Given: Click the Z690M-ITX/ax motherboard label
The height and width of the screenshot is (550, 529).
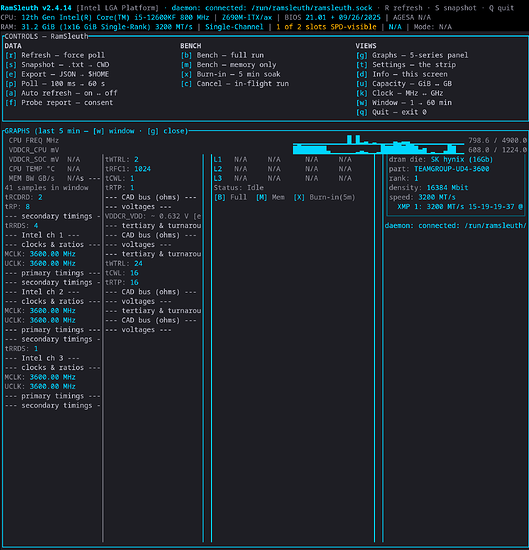Looking at the screenshot, I should click(x=247, y=17).
